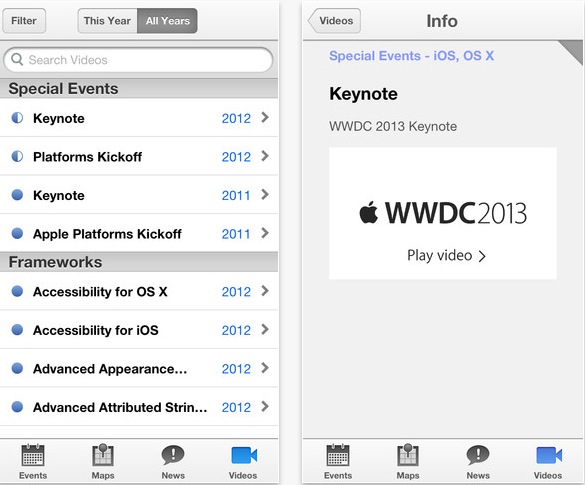Image resolution: width=585 pixels, height=485 pixels.
Task: Switch to Maps tab label, Info screen
Action: [408, 476]
